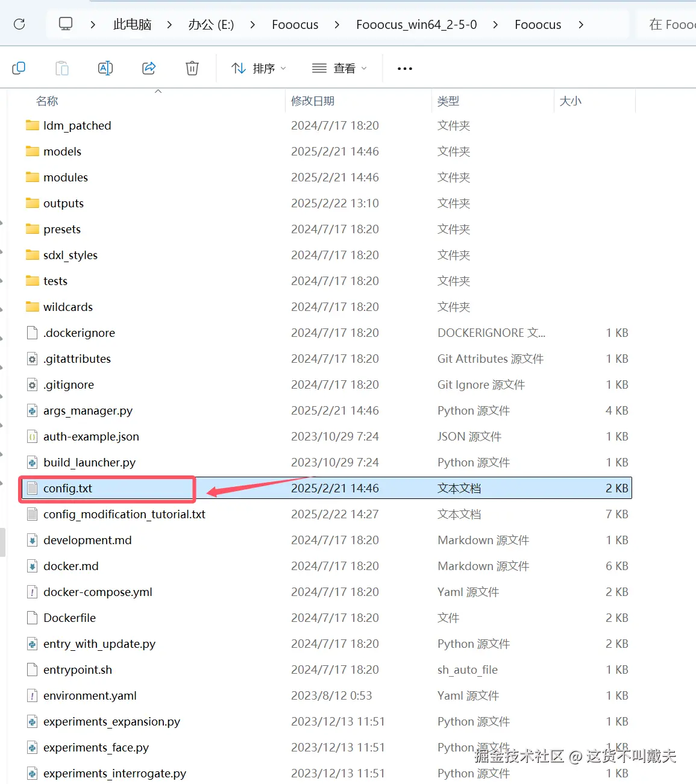
Task: Click the .gitattributes gear file icon
Action: [x=33, y=359]
